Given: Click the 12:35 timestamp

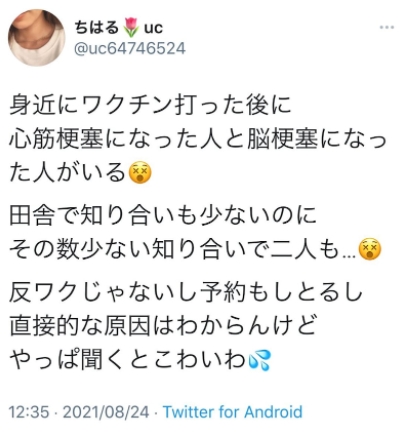Looking at the screenshot, I should point(29,412).
